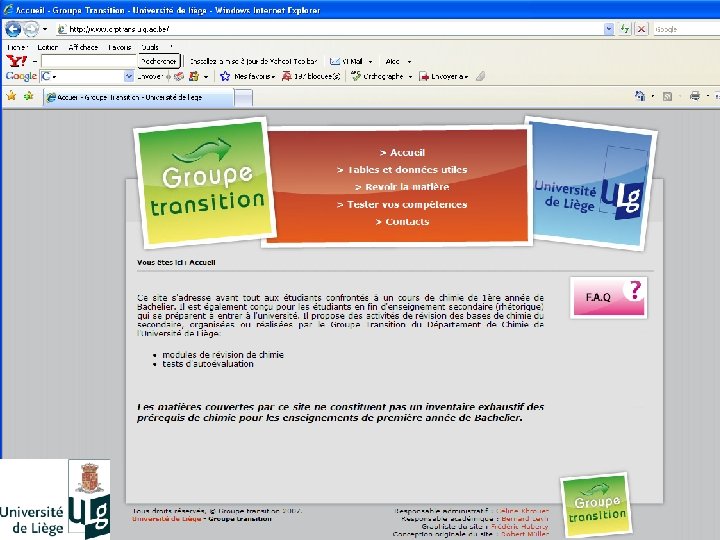Click the Print printer icon
Viewport: 720px width, 540px height.
click(695, 96)
